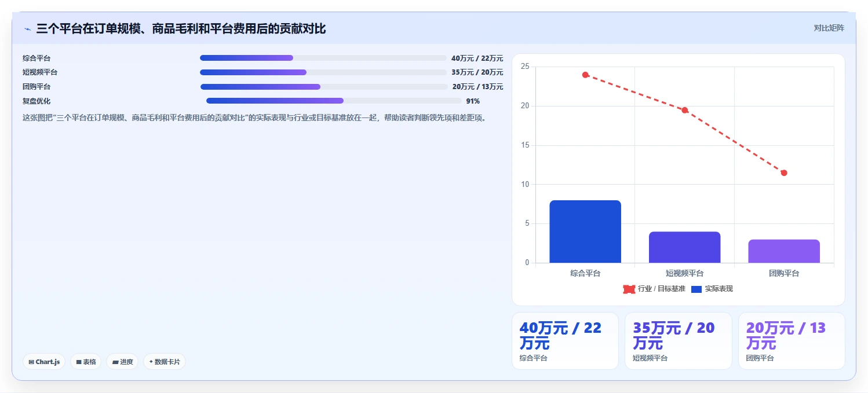Click the red dashed legend swatch

[x=629, y=289]
